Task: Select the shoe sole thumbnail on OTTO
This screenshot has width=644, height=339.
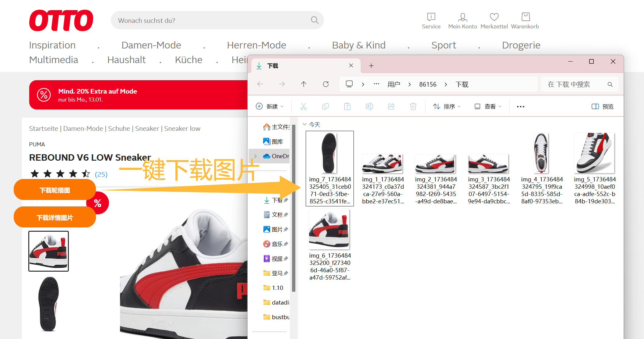Action: point(49,304)
